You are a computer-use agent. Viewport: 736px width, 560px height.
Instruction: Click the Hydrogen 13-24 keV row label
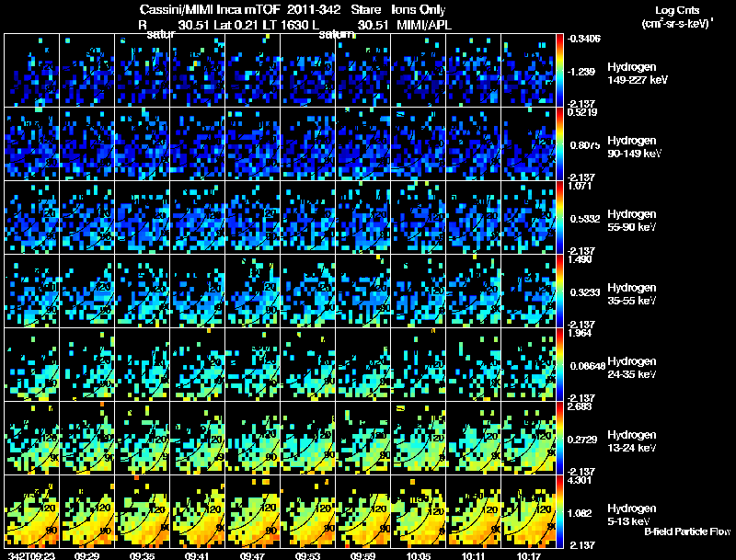pos(632,441)
